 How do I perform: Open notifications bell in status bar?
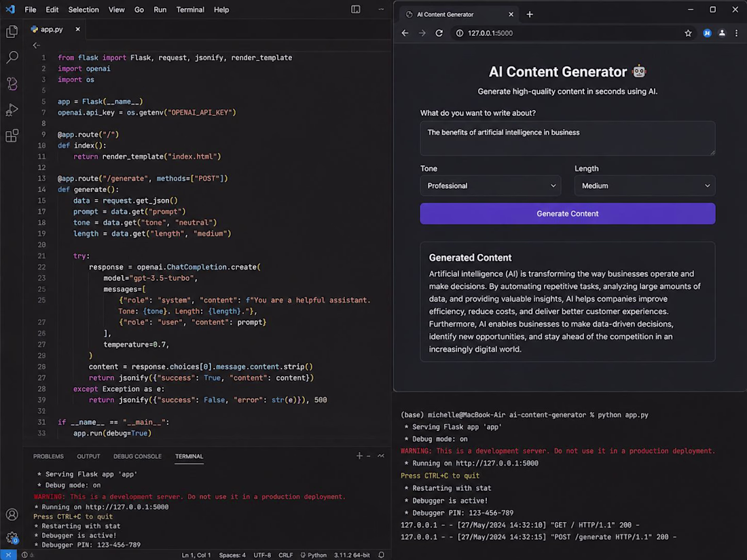381,555
